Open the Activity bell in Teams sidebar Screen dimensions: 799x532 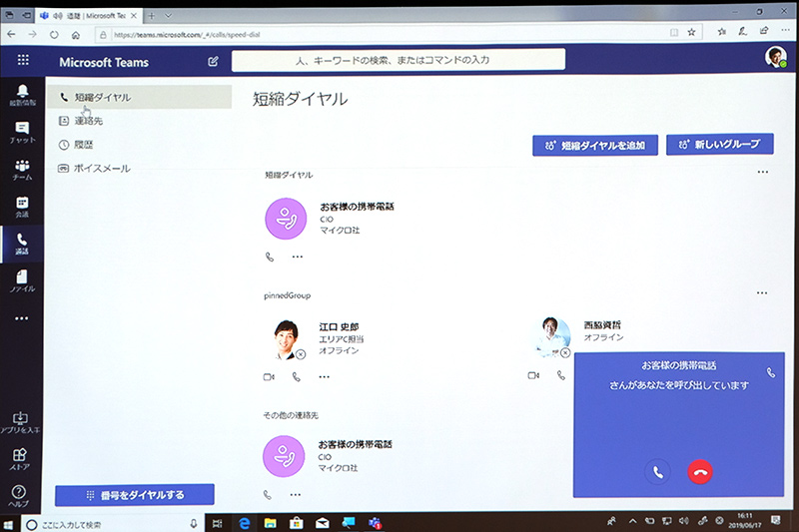coord(22,95)
